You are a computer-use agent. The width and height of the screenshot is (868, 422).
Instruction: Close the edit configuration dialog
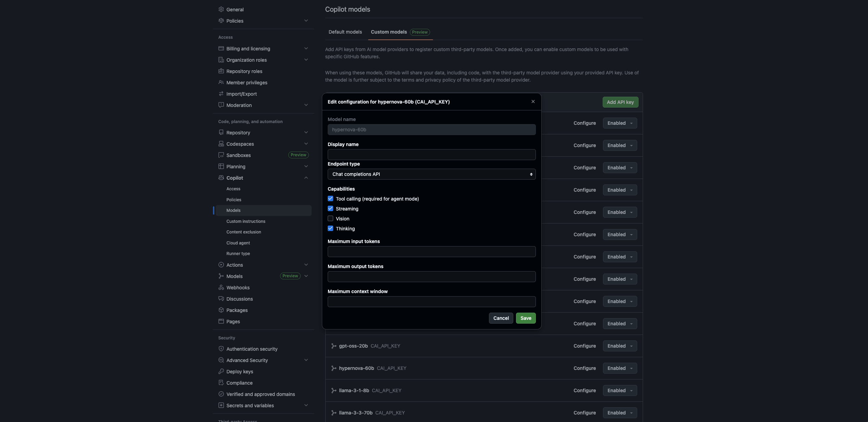click(x=533, y=101)
